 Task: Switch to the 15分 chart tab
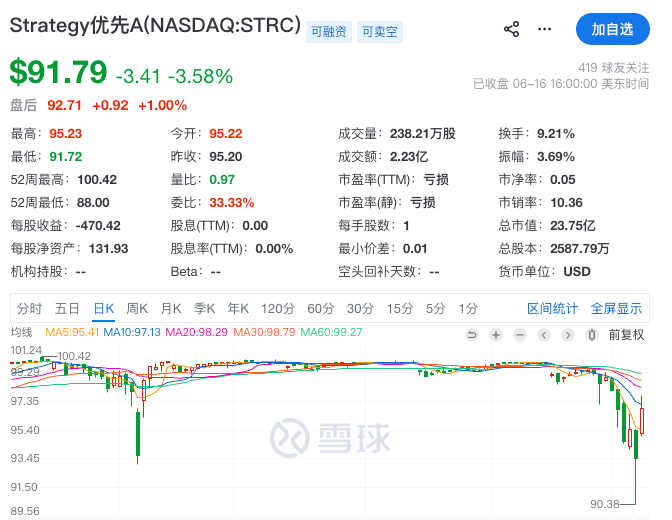click(x=400, y=308)
